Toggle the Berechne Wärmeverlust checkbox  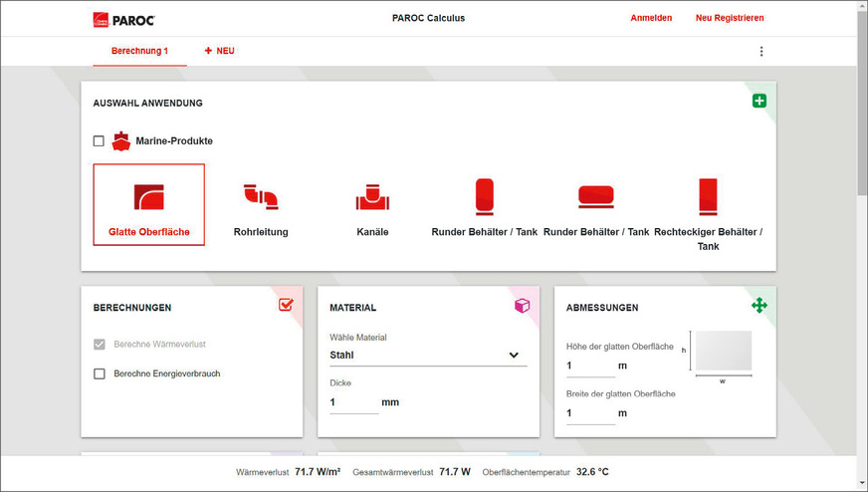point(100,345)
